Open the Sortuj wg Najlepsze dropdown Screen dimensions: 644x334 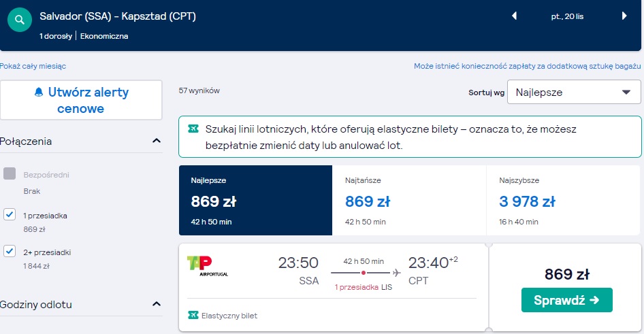[574, 92]
